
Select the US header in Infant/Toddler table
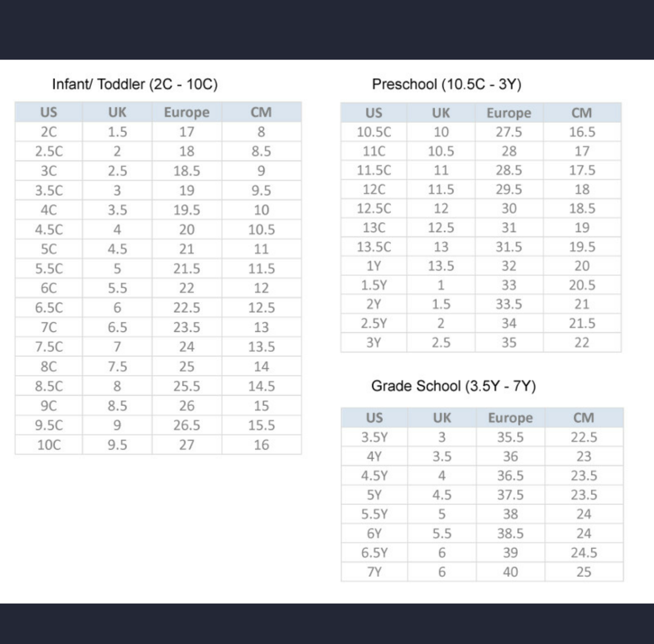(x=48, y=113)
